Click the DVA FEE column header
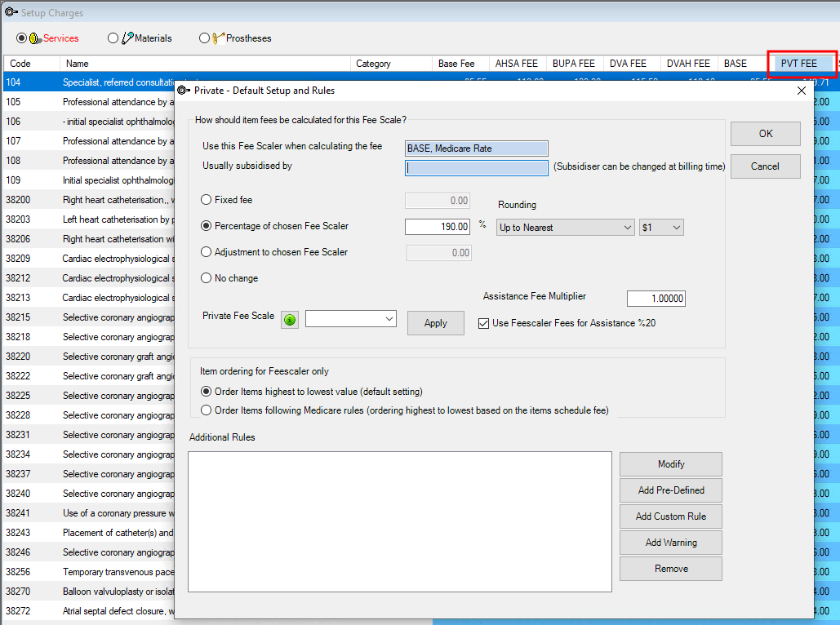This screenshot has height=625, width=840. (632, 63)
